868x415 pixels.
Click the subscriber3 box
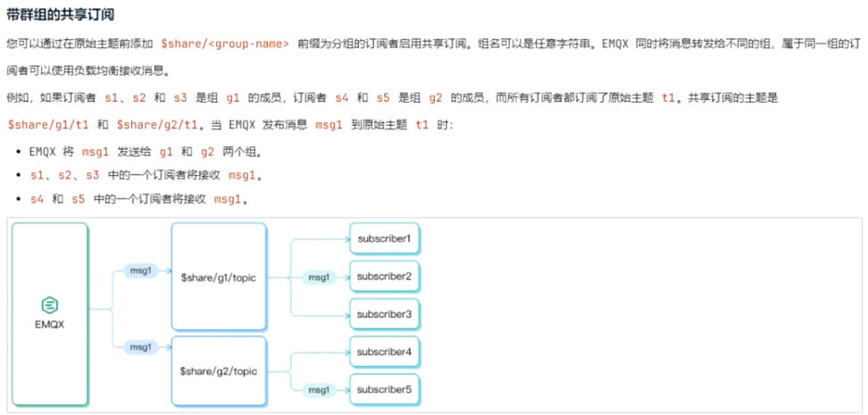pyautogui.click(x=384, y=314)
